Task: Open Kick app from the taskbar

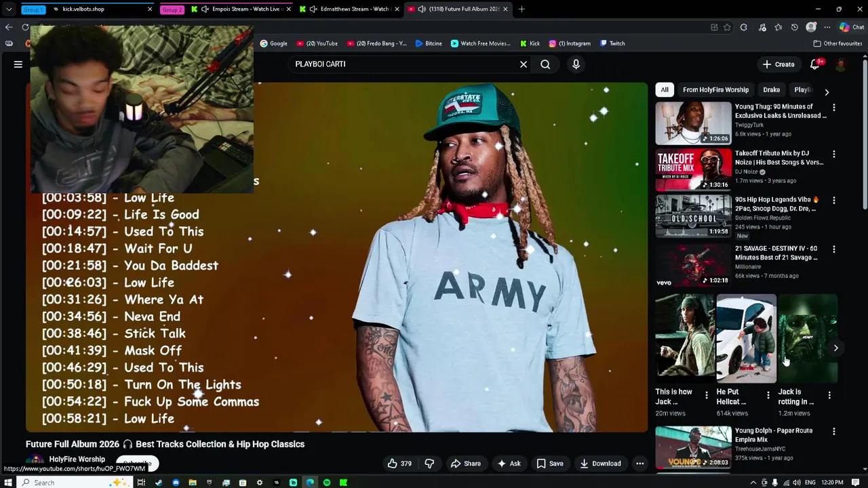Action: [x=344, y=483]
